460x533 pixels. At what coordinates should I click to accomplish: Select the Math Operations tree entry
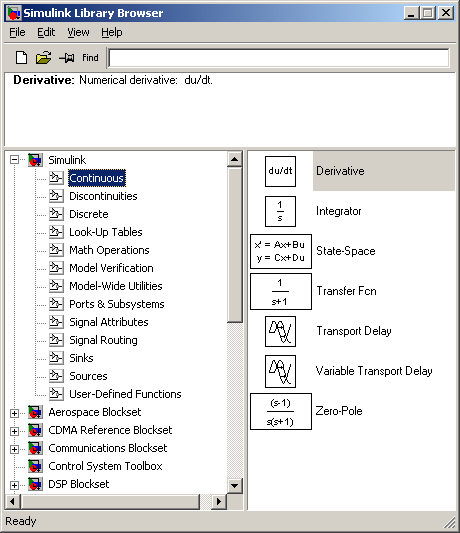click(109, 250)
